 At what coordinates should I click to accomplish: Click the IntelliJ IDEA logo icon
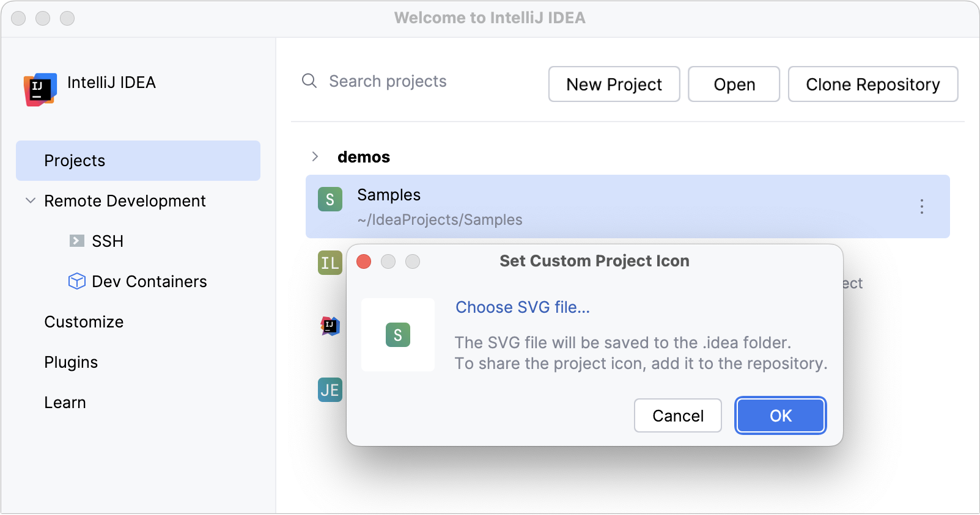tap(40, 89)
